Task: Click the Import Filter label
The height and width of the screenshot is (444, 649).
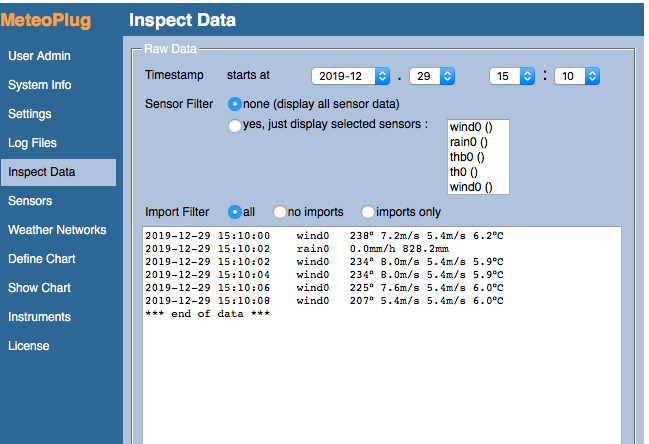Action: pyautogui.click(x=177, y=212)
